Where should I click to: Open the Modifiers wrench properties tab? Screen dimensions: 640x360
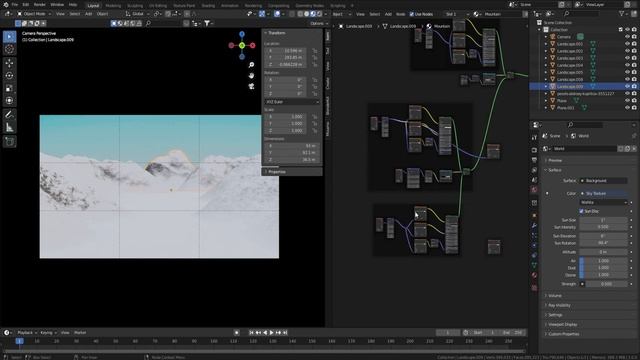coord(534,226)
